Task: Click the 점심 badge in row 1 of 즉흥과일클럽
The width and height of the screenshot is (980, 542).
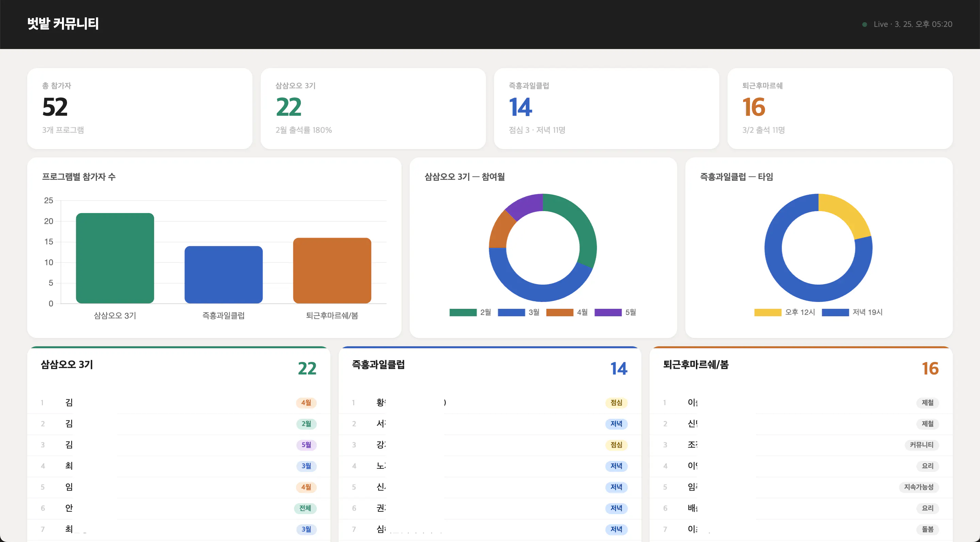Action: [x=616, y=402]
